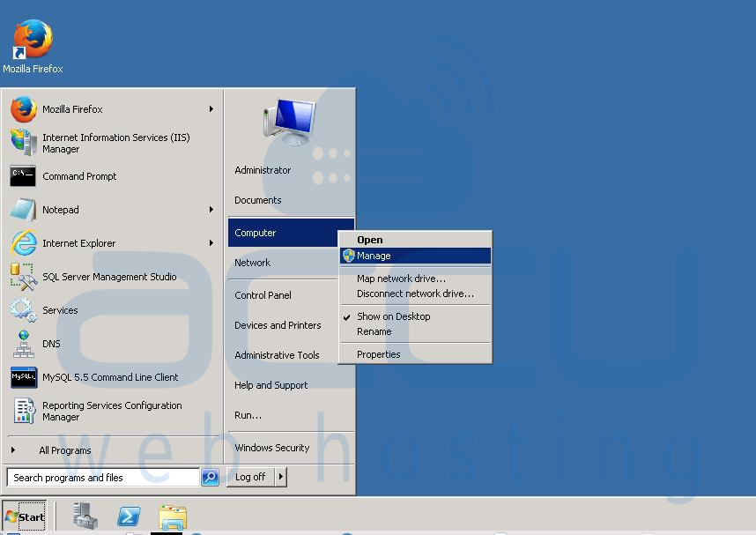Image resolution: width=756 pixels, height=535 pixels.
Task: Open Administrator user folder link
Action: 263,170
